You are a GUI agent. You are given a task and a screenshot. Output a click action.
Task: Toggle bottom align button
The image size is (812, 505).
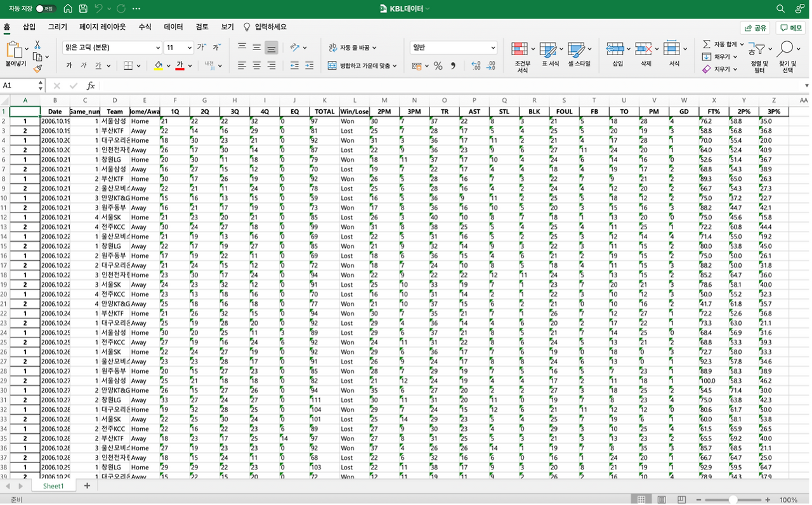tap(272, 48)
